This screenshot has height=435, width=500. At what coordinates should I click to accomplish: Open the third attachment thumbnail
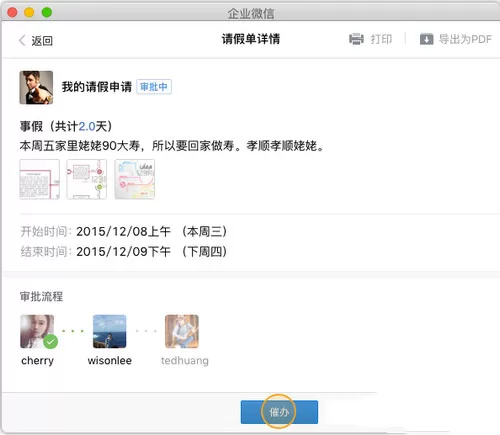pos(134,179)
